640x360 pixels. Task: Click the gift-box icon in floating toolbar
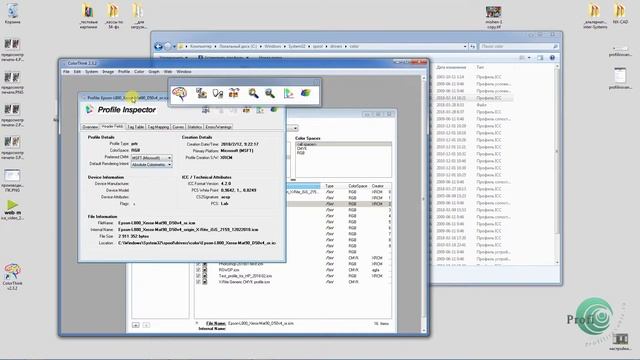234,93
